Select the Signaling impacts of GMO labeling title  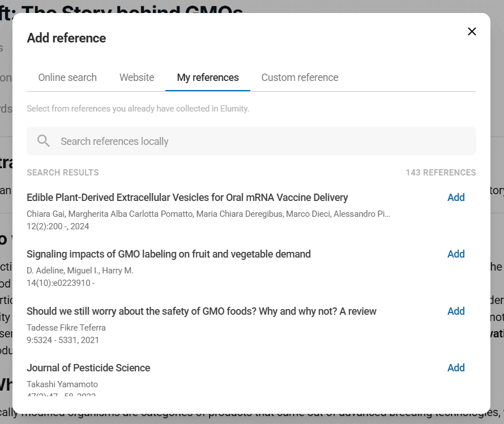168,254
